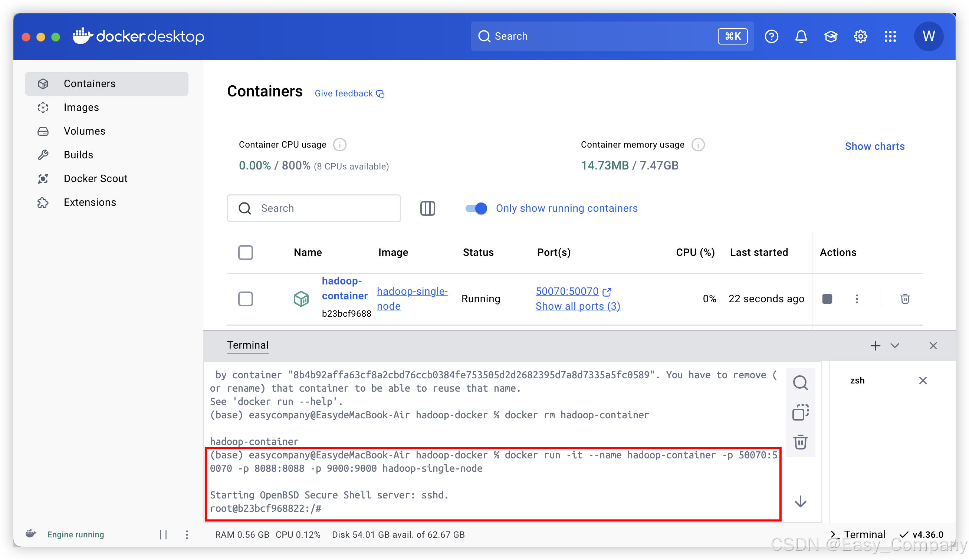Sort by the Last started column header
The image size is (969, 560).
[759, 252]
